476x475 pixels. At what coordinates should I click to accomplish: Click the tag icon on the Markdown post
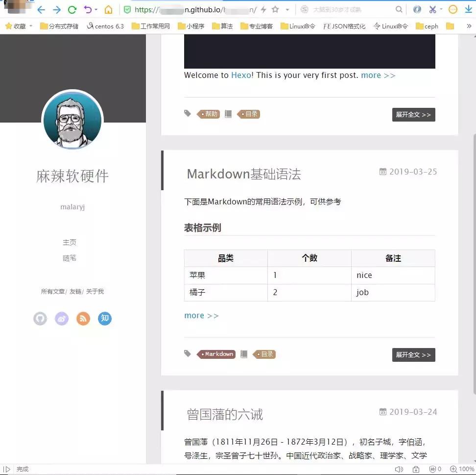187,354
